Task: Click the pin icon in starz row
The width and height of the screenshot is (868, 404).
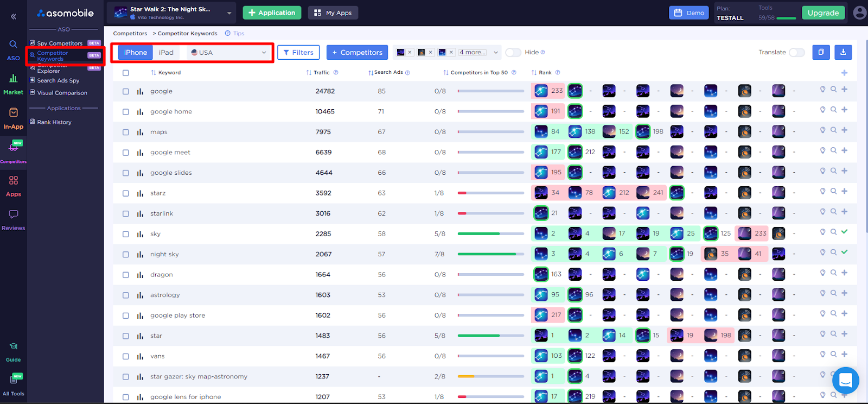Action: [x=822, y=191]
